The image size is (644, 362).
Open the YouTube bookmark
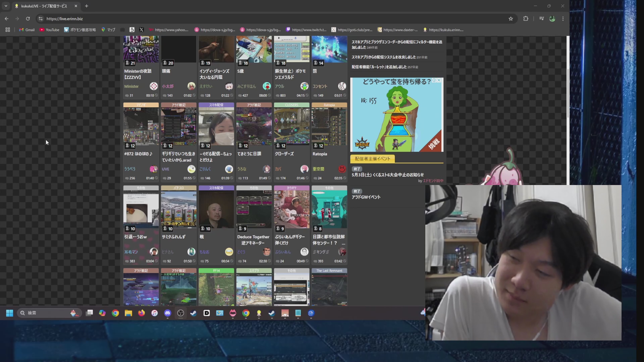pyautogui.click(x=49, y=30)
